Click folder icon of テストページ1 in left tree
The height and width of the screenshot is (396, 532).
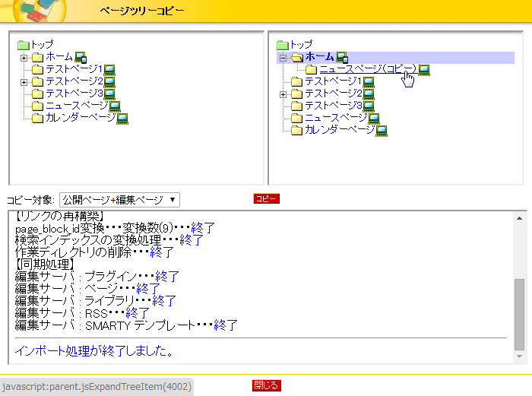pos(38,70)
